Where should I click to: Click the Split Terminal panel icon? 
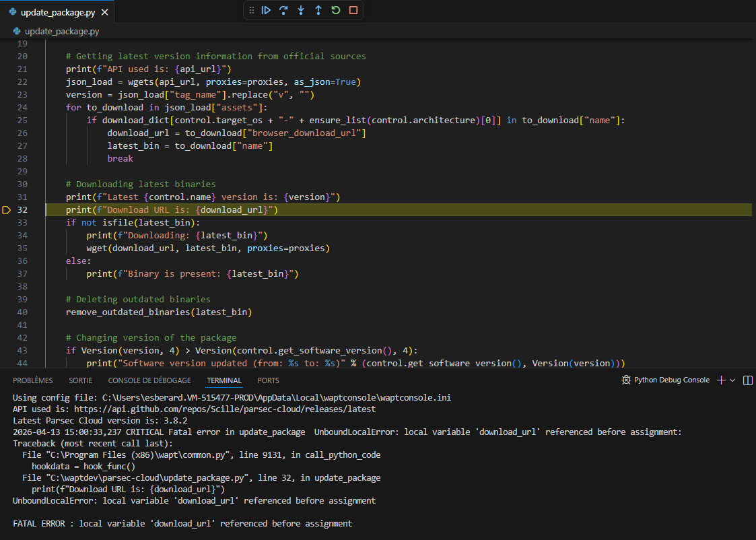click(x=748, y=380)
